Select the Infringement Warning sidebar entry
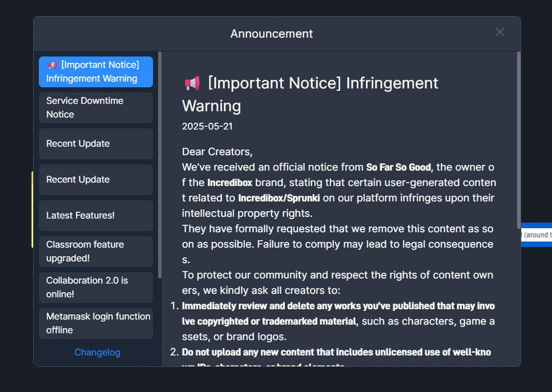 pyautogui.click(x=96, y=72)
